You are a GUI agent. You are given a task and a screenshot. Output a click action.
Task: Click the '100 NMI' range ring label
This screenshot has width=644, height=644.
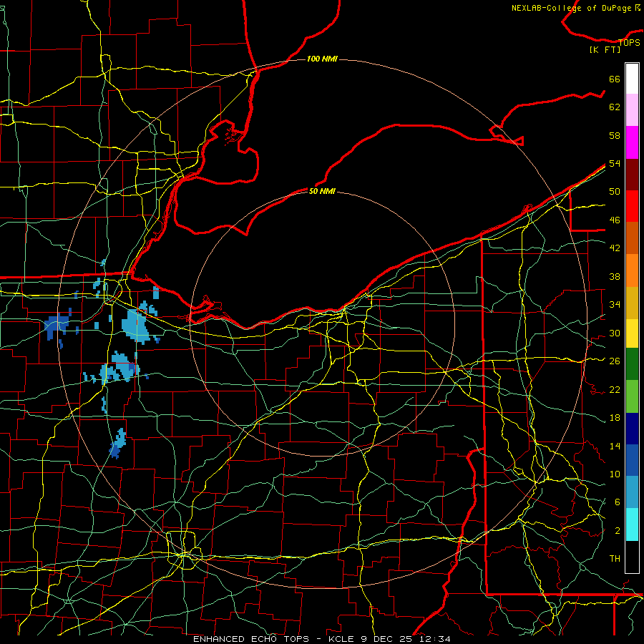pos(322,59)
